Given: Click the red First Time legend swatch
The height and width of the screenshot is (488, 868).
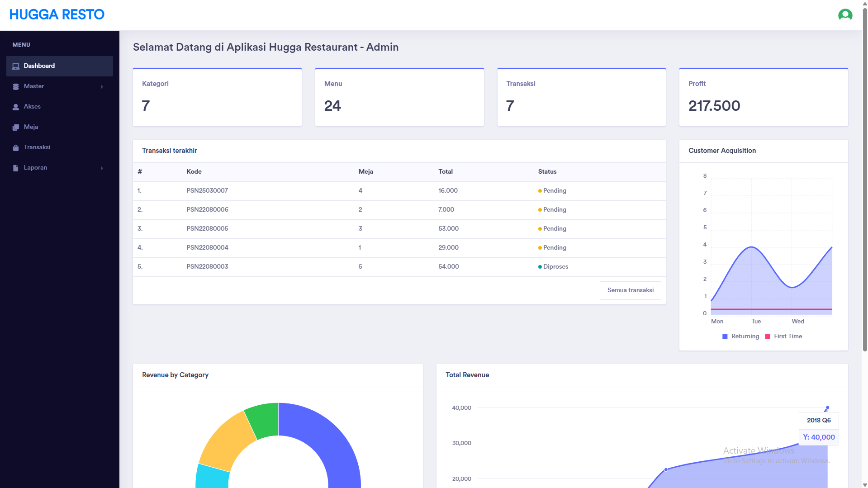Looking at the screenshot, I should pyautogui.click(x=767, y=336).
